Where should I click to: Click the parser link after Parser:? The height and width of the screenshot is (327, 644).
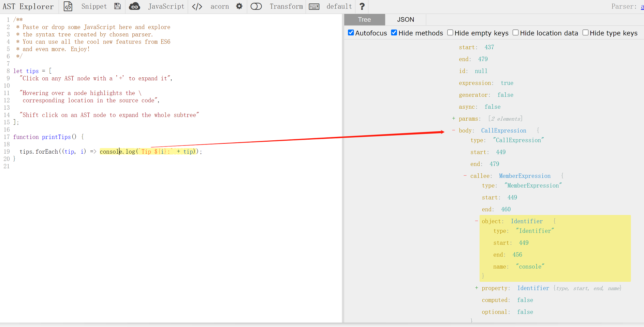(642, 6)
